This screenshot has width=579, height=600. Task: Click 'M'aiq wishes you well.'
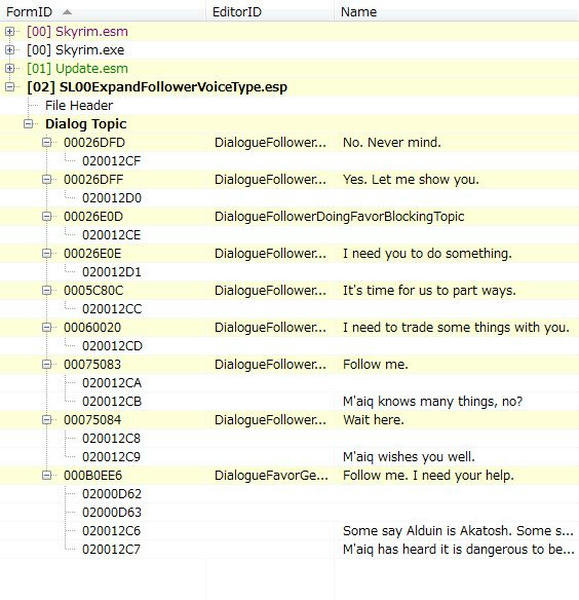tap(409, 457)
